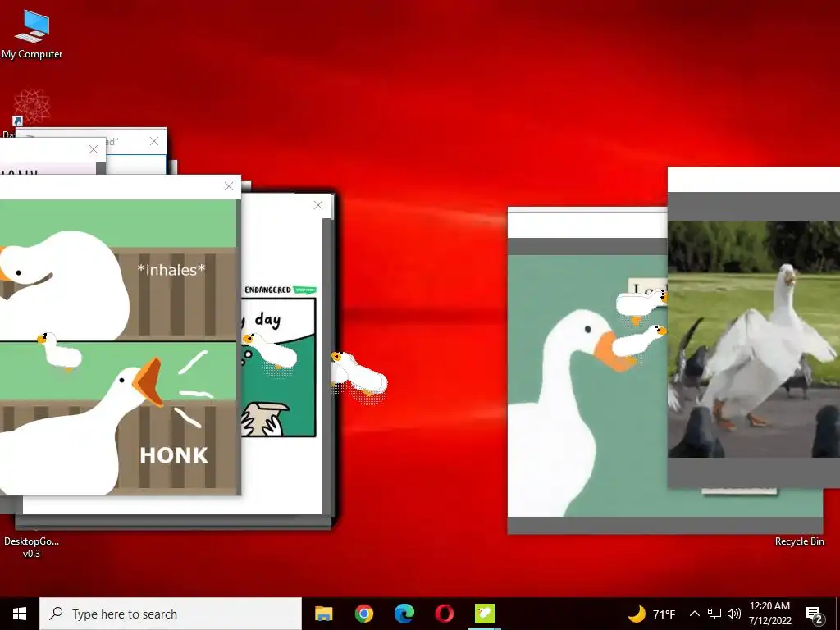Click the tiny goose over the ENDANGERED comic
The height and width of the screenshot is (630, 840).
tap(269, 350)
